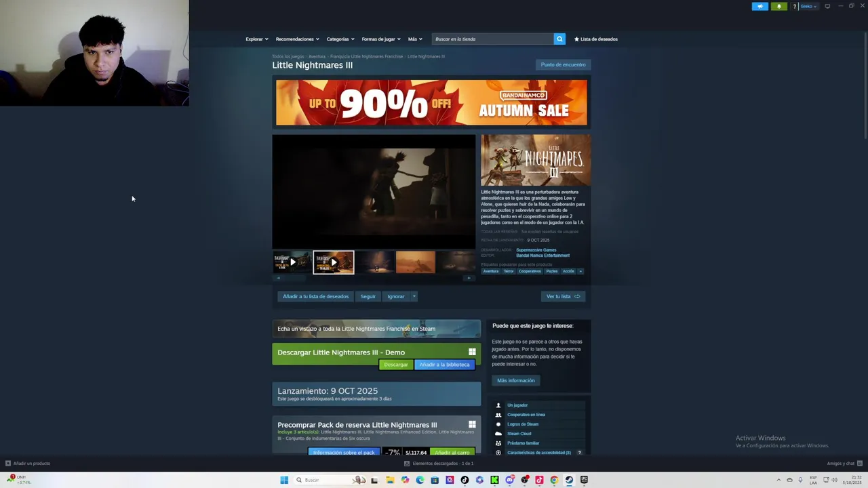Click the Un jugador feature link
This screenshot has width=868, height=488.
517,405
